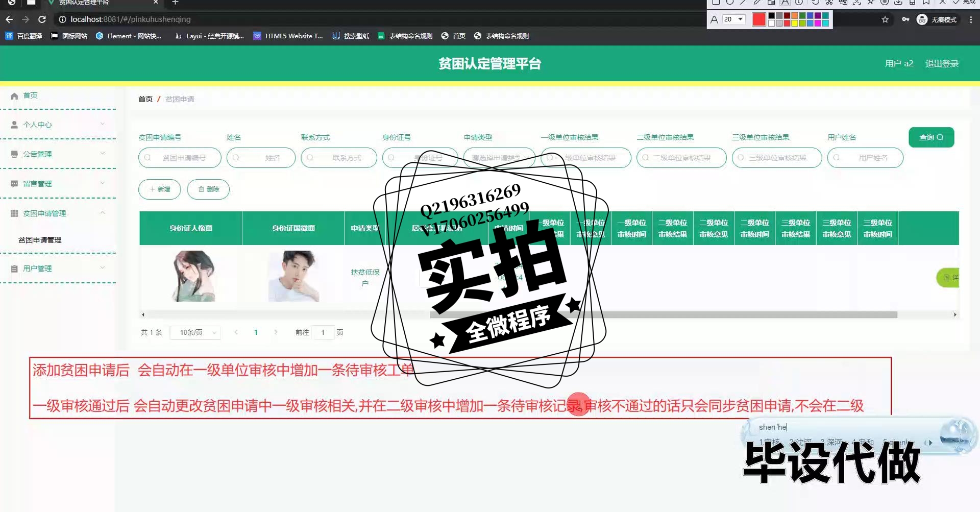Click the 新增 add button
The width and height of the screenshot is (980, 512).
coord(160,189)
